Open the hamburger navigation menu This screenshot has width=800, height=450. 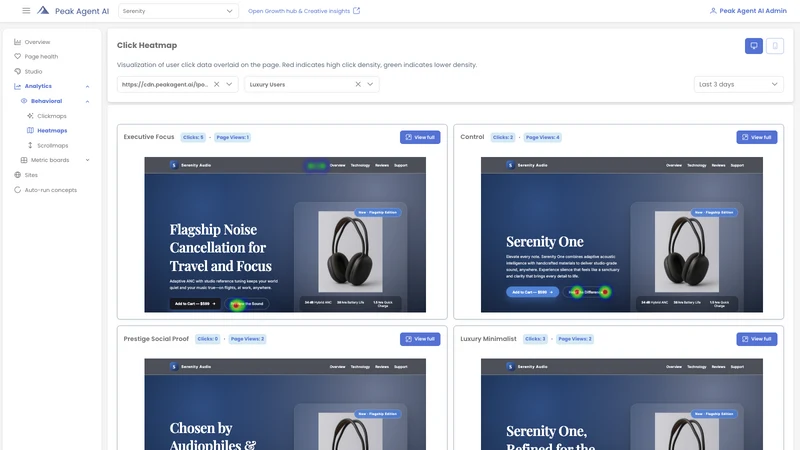[x=26, y=11]
